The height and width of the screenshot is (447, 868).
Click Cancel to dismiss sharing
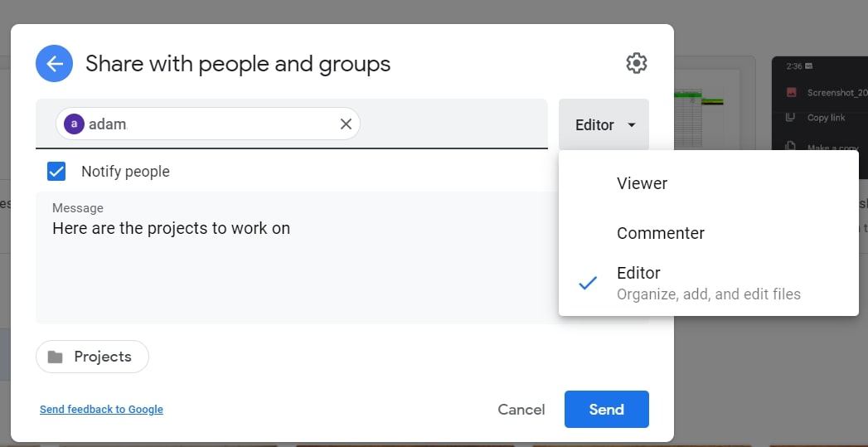tap(521, 410)
